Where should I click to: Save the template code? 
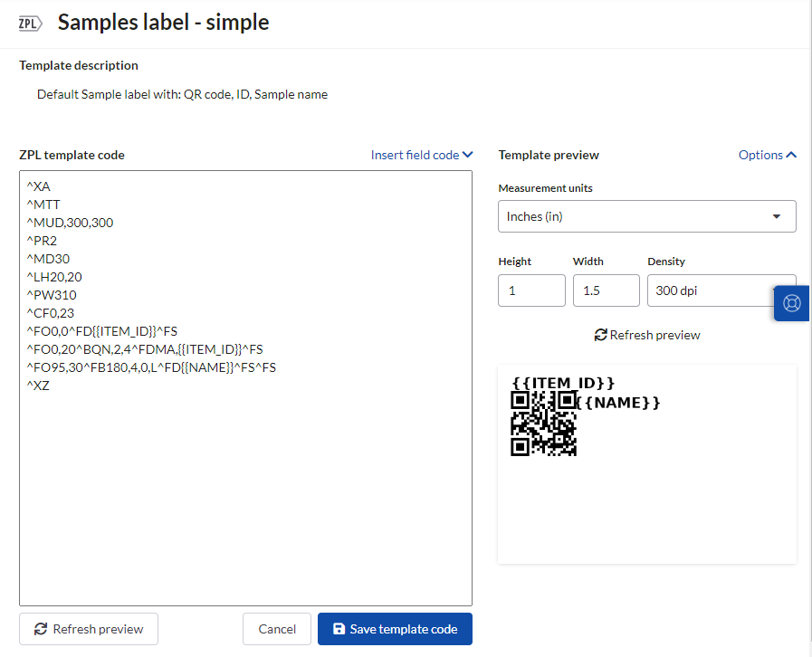395,629
